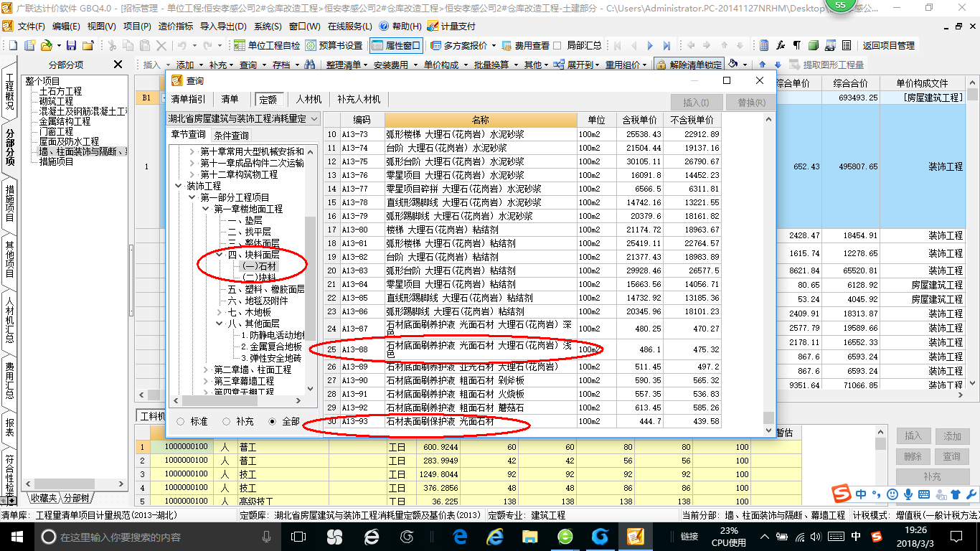Image resolution: width=980 pixels, height=551 pixels.
Task: Check the 局部汇总 checkbox
Action: [557, 45]
